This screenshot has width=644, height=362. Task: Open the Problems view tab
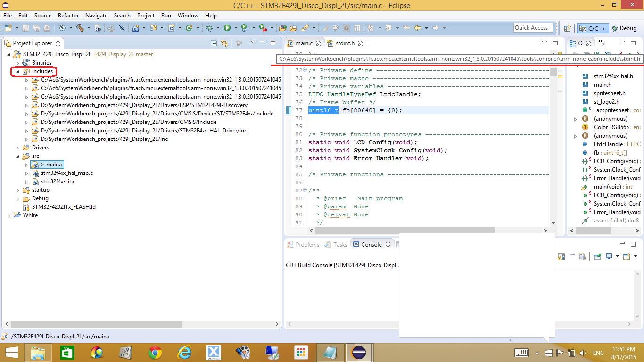coord(307,245)
